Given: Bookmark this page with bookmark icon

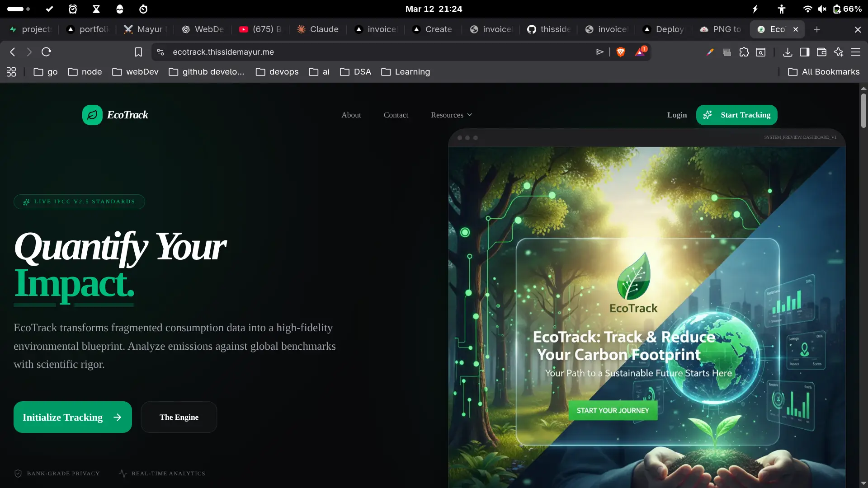Looking at the screenshot, I should (138, 52).
